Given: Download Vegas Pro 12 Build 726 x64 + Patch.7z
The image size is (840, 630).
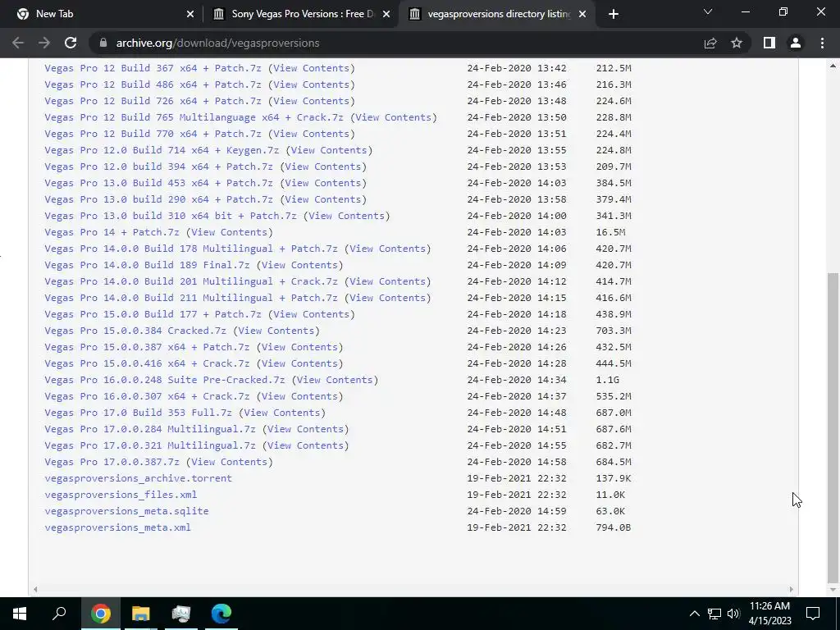Looking at the screenshot, I should (153, 101).
